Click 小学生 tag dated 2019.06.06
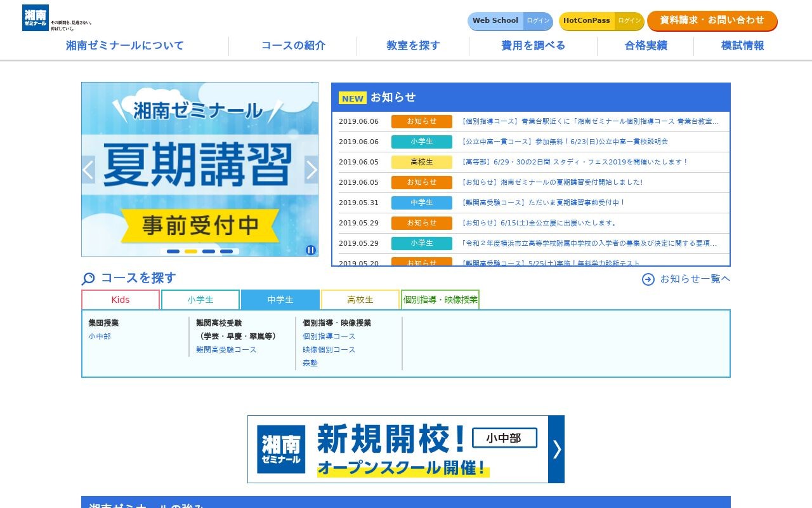The width and height of the screenshot is (812, 508). point(422,142)
